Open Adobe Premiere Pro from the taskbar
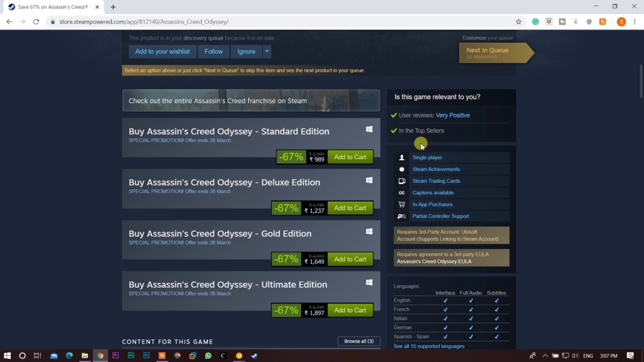Image resolution: width=644 pixels, height=362 pixels. point(116,356)
